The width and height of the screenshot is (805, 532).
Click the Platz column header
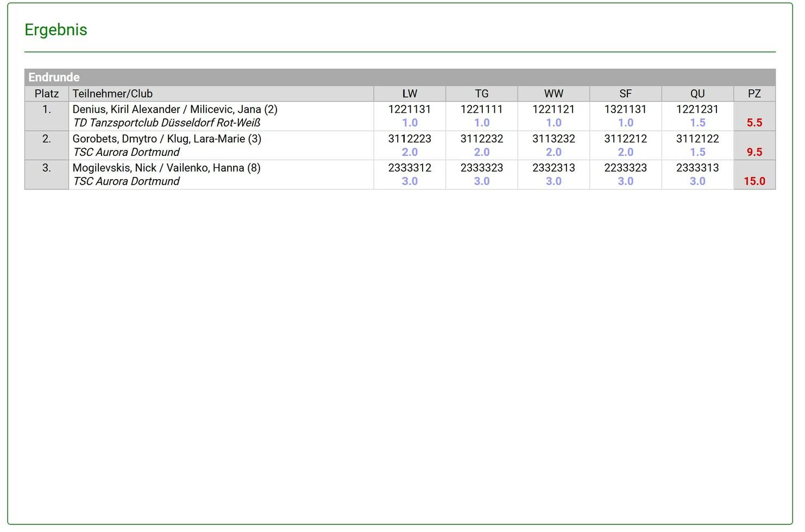coord(47,93)
